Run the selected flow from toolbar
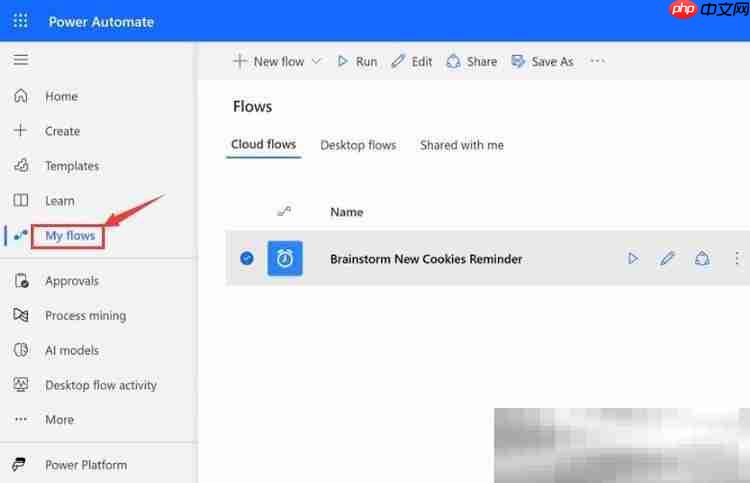 357,62
